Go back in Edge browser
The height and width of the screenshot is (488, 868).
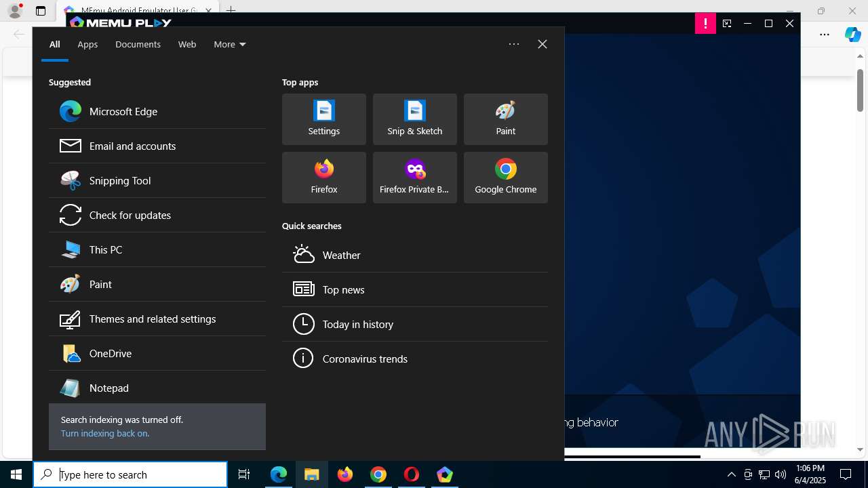pyautogui.click(x=19, y=35)
